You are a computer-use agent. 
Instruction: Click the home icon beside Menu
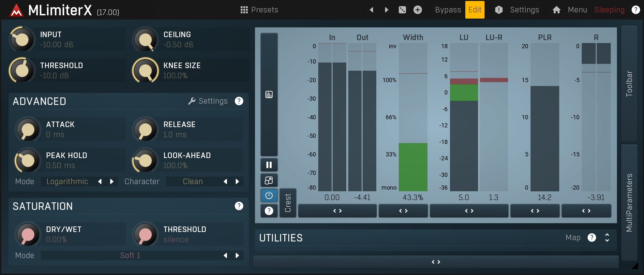tap(556, 10)
